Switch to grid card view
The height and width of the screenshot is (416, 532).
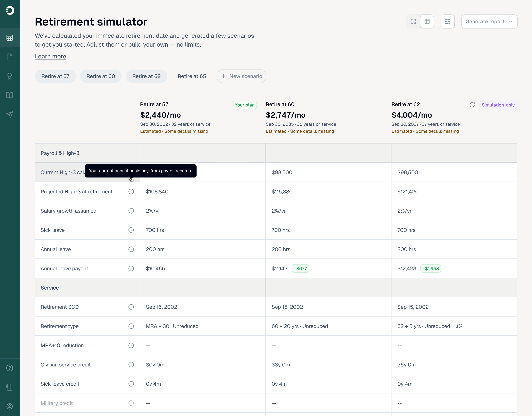pyautogui.click(x=413, y=21)
